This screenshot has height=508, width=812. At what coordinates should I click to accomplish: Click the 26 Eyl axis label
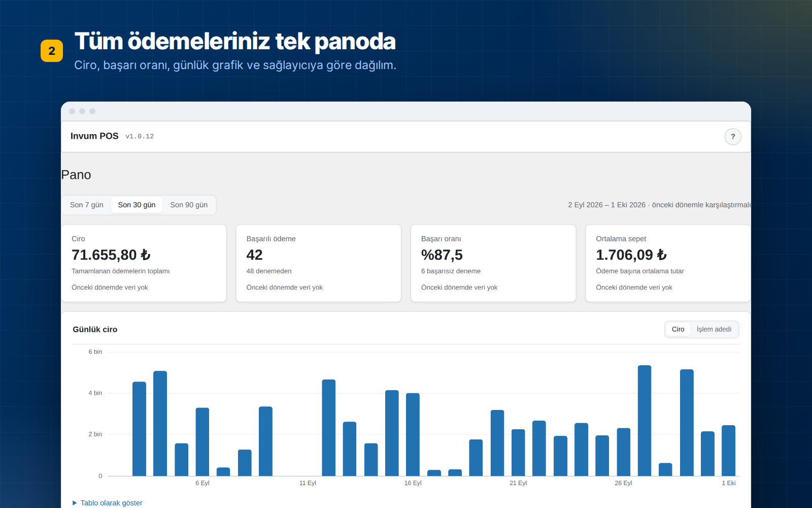623,483
